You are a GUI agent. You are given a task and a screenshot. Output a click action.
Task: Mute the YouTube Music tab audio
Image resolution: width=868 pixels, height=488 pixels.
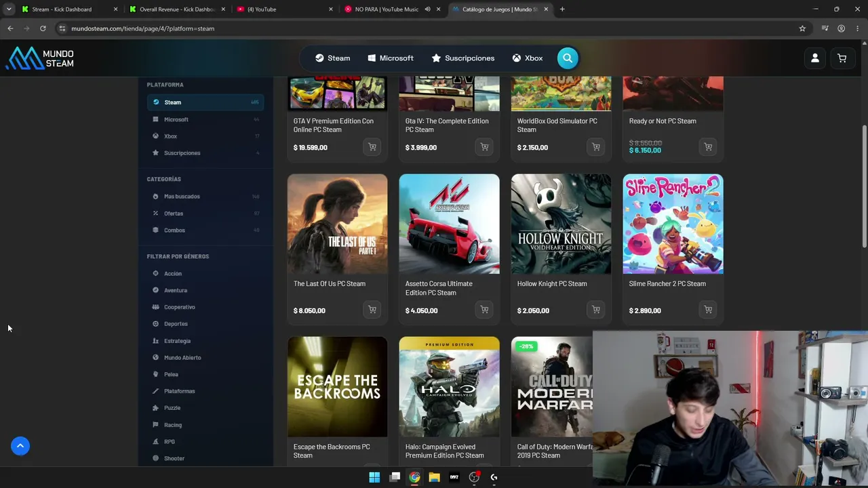point(427,9)
